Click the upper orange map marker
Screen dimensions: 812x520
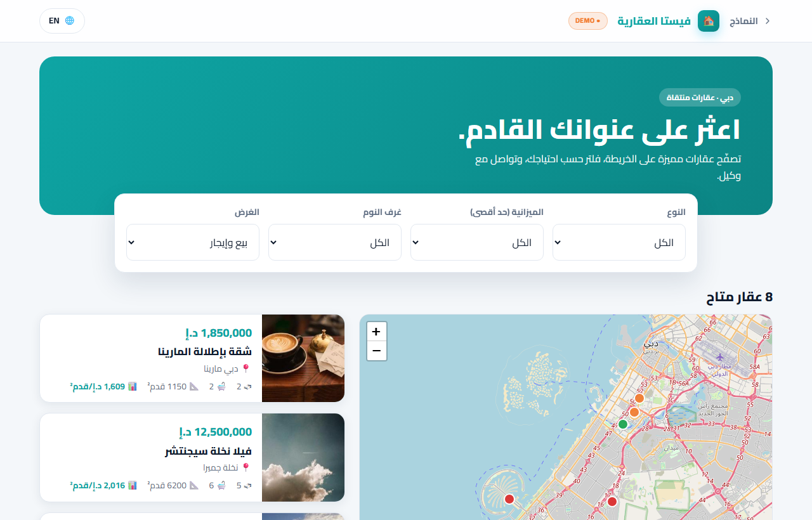coord(639,398)
